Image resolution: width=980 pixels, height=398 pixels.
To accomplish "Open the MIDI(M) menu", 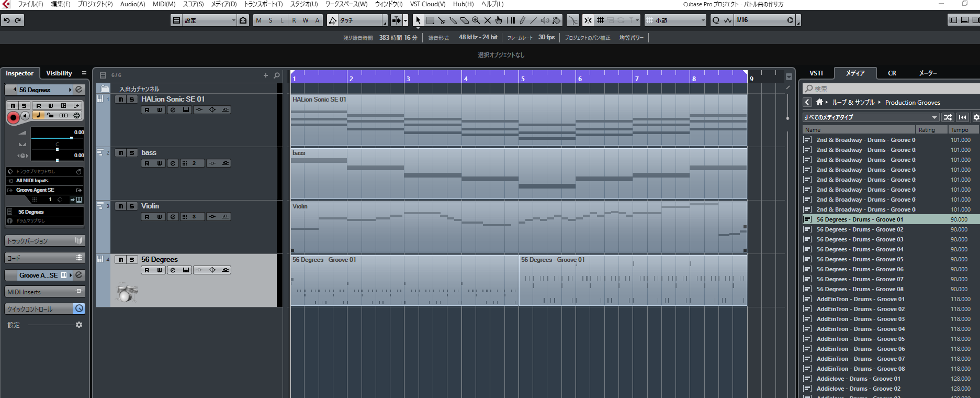I will pyautogui.click(x=164, y=4).
